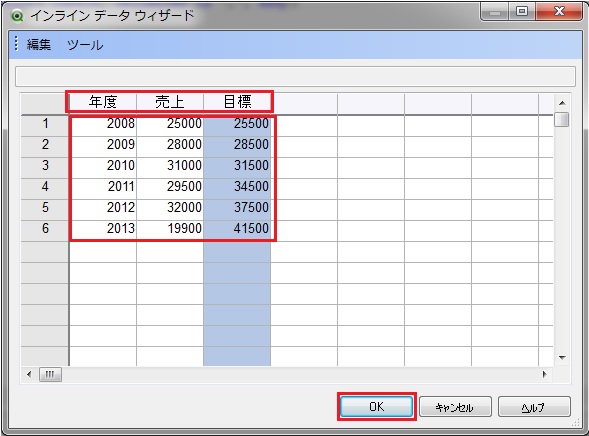The image size is (589, 436).
Task: Click the toolbar grip handle beside 編集
Action: pyautogui.click(x=16, y=44)
